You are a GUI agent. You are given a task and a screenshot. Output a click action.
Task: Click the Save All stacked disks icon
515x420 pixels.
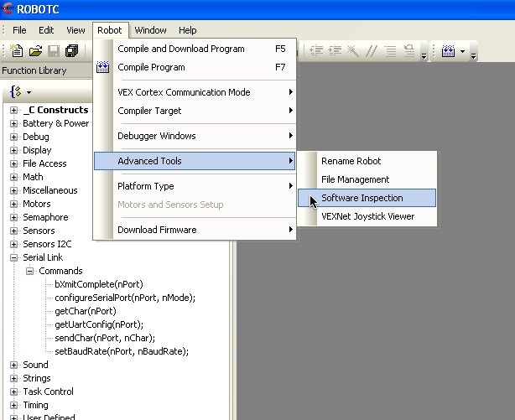tap(71, 51)
